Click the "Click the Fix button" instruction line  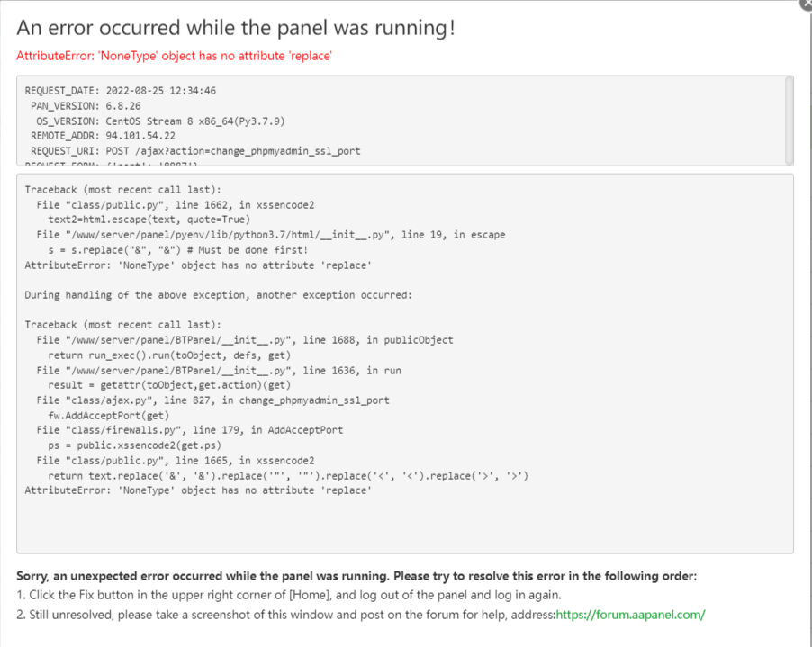coord(288,596)
